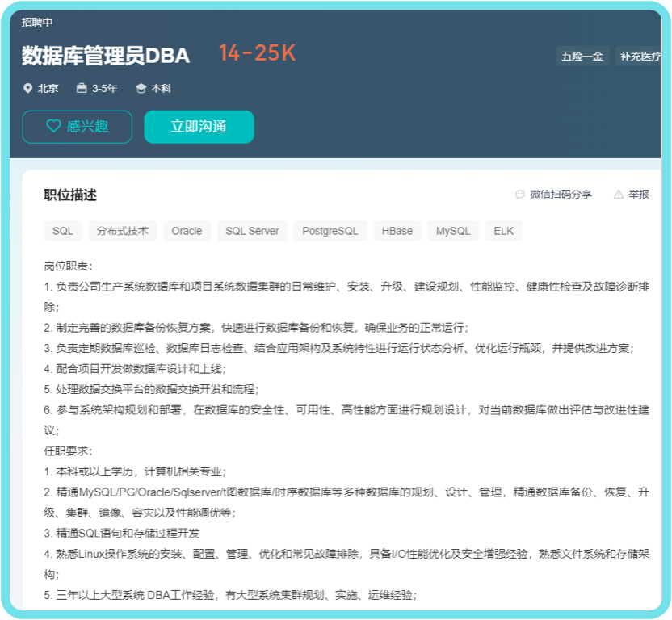
Task: Click the briefcase icon beside 3-5年
Action: [x=82, y=88]
